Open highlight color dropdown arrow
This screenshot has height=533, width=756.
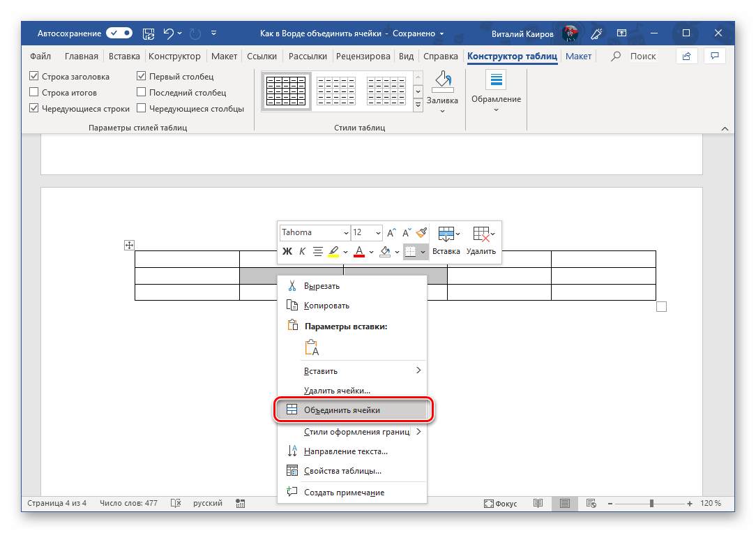coord(345,252)
